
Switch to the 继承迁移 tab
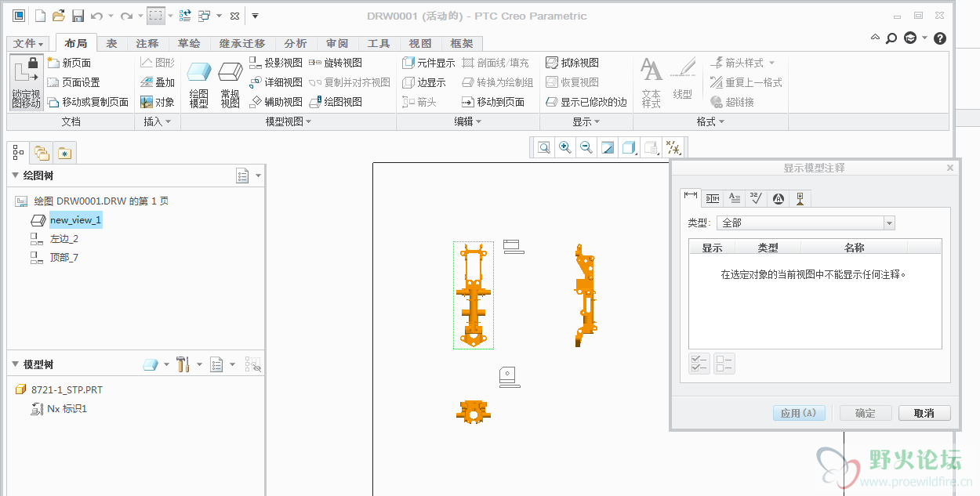[x=242, y=44]
